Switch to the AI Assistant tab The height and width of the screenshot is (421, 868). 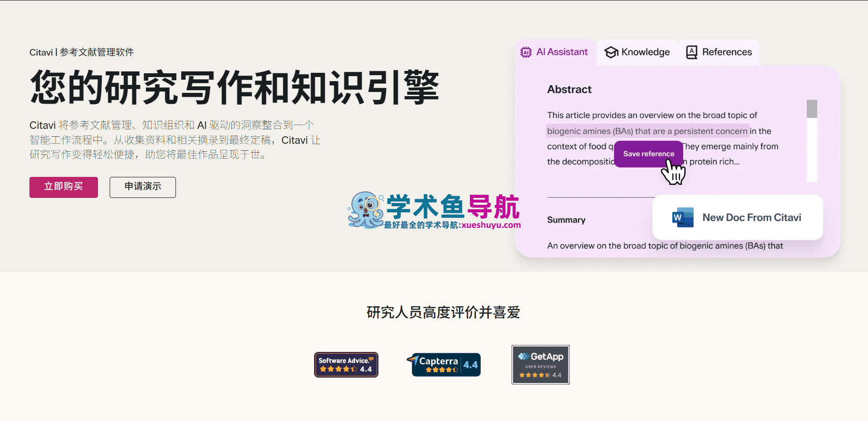point(554,52)
